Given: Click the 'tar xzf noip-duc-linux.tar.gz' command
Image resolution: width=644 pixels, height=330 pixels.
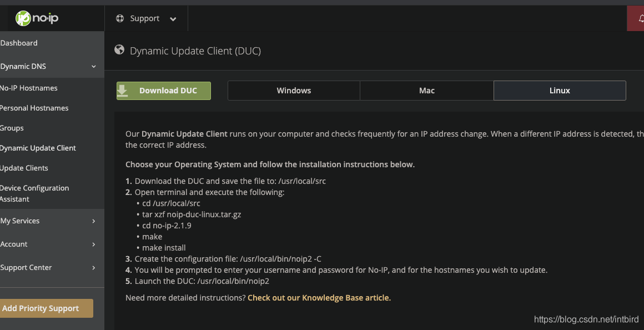Looking at the screenshot, I should click(x=192, y=214).
